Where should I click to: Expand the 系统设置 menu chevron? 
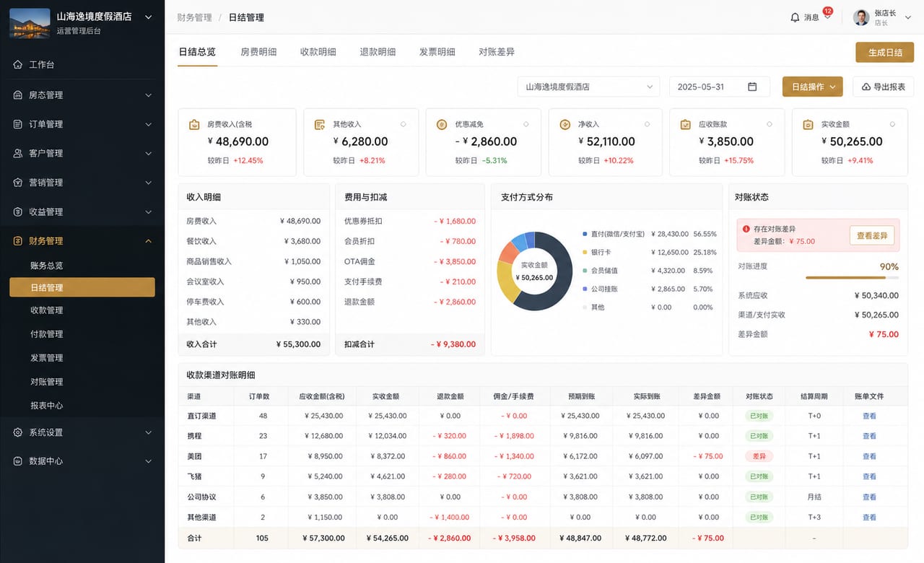pos(148,432)
